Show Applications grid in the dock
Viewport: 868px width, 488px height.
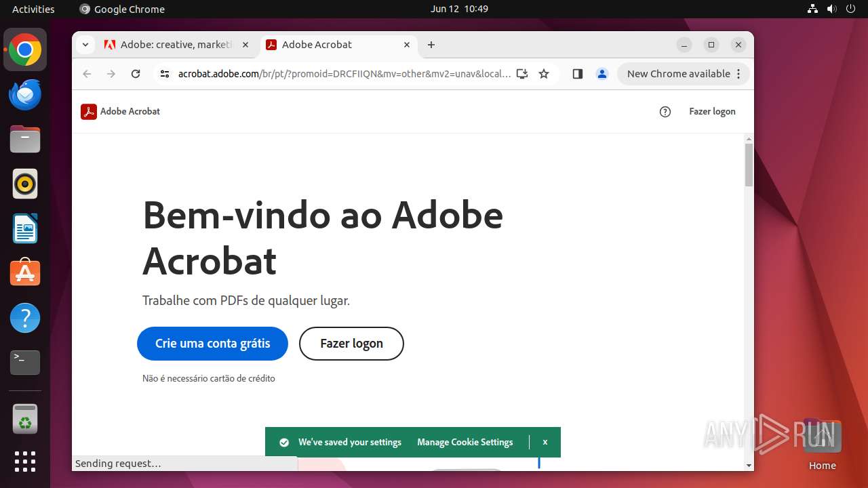point(25,462)
